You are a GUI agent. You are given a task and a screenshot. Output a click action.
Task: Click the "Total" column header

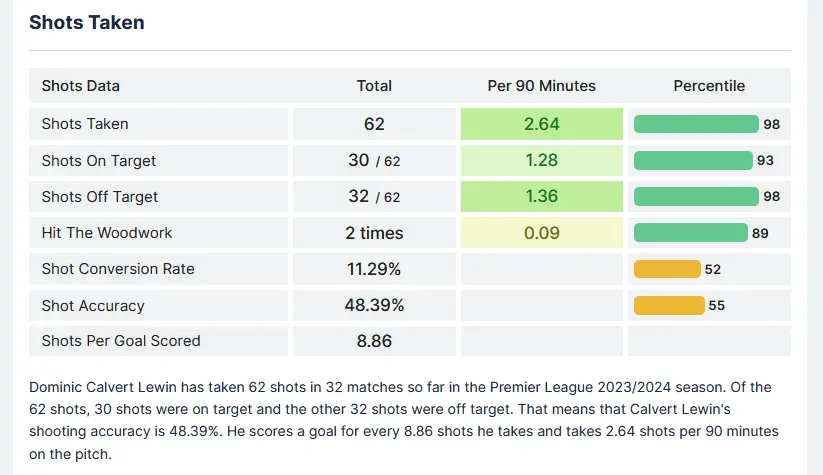coord(374,86)
